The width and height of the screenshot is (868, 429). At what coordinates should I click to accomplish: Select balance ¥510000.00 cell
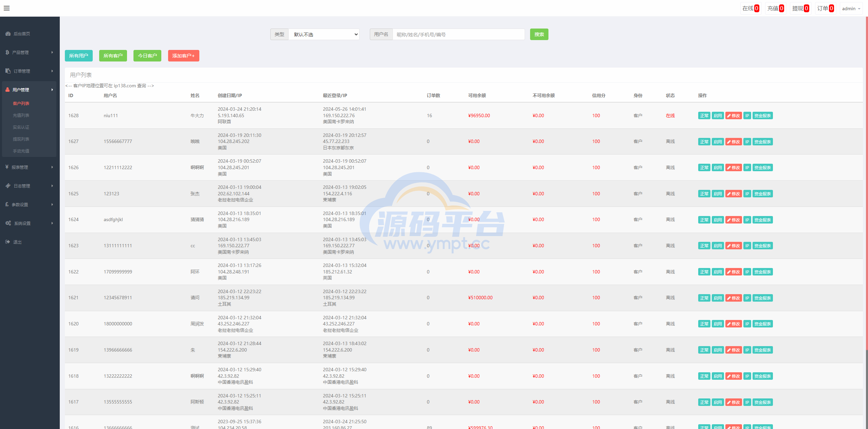pyautogui.click(x=480, y=298)
